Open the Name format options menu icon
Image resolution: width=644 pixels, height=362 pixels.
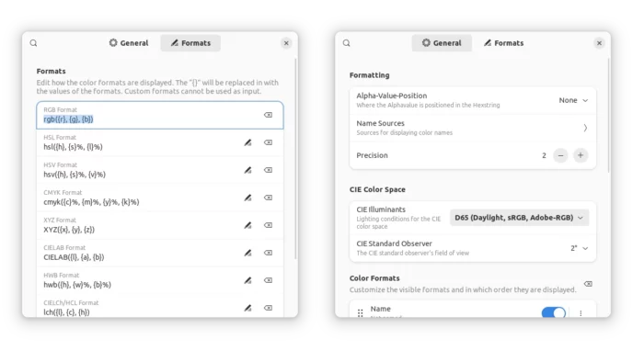click(581, 313)
